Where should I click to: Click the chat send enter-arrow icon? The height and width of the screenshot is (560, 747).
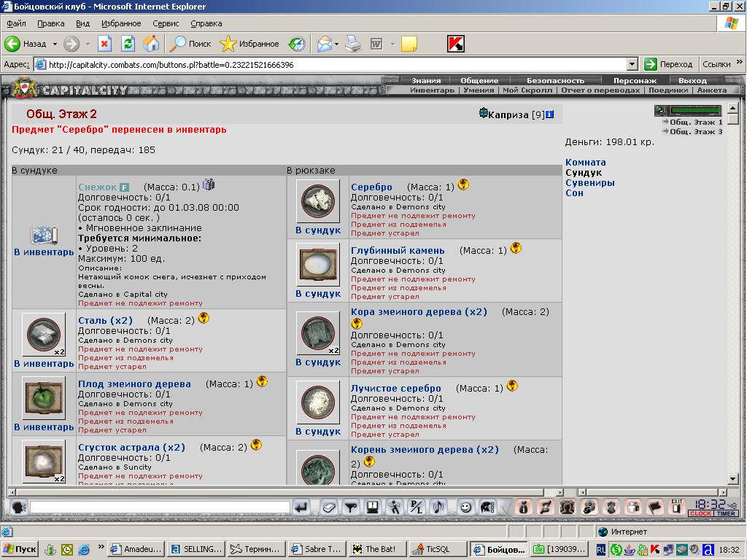[301, 507]
